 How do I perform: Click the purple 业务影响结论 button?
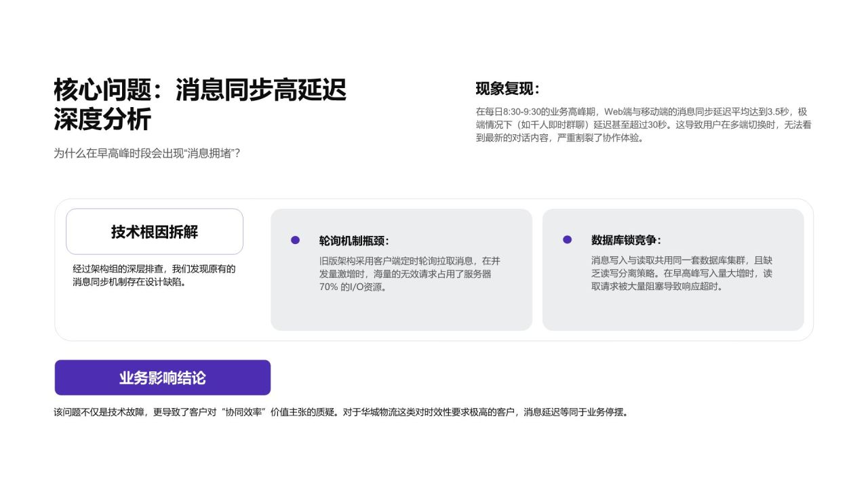pos(163,378)
